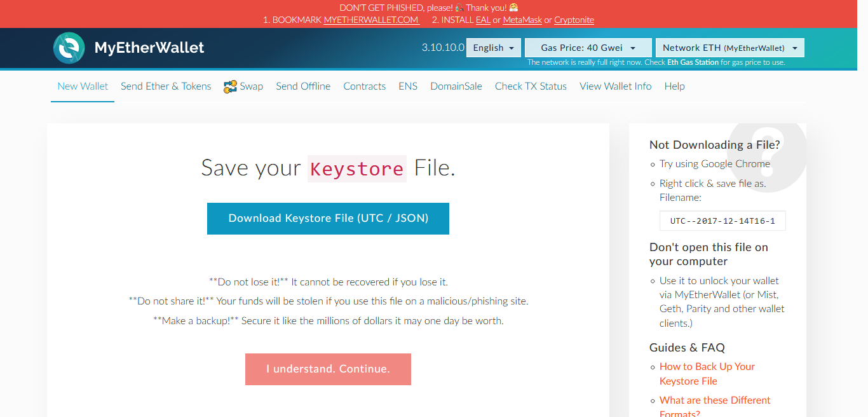Click MYETHERWALLET.COM bookmark link in banner
The height and width of the screenshot is (417, 868).
click(x=372, y=20)
